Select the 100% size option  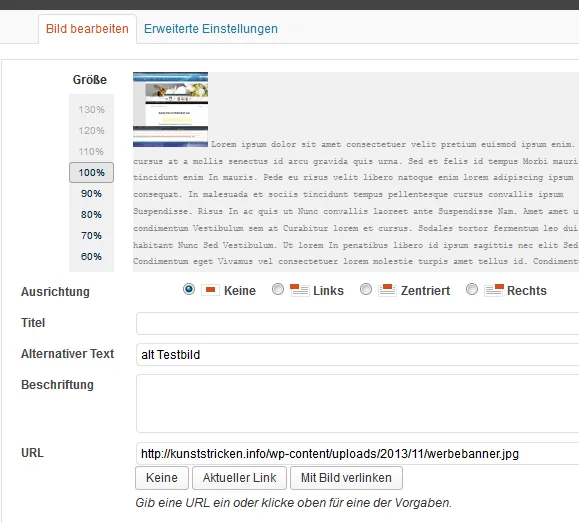(x=91, y=172)
